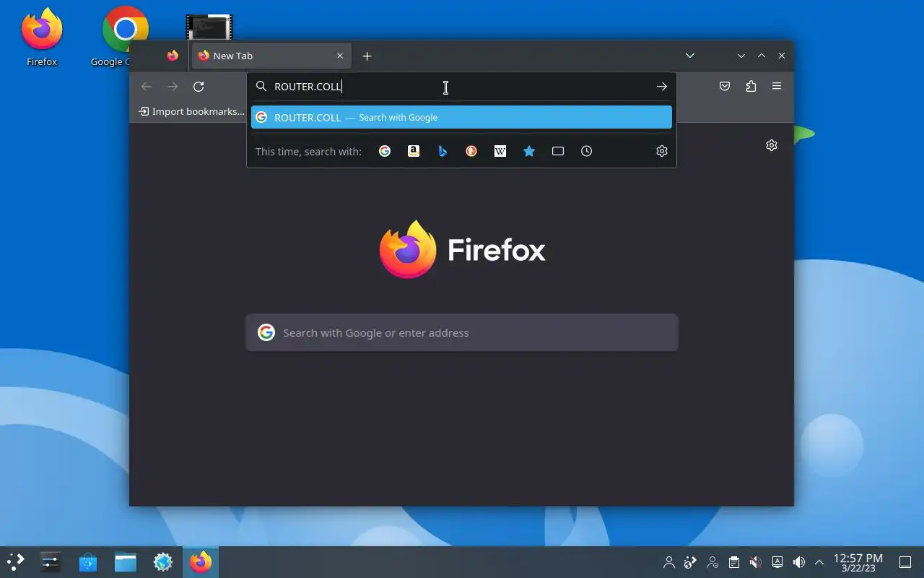Select the New Tab tab
This screenshot has height=578, width=924.
(271, 56)
